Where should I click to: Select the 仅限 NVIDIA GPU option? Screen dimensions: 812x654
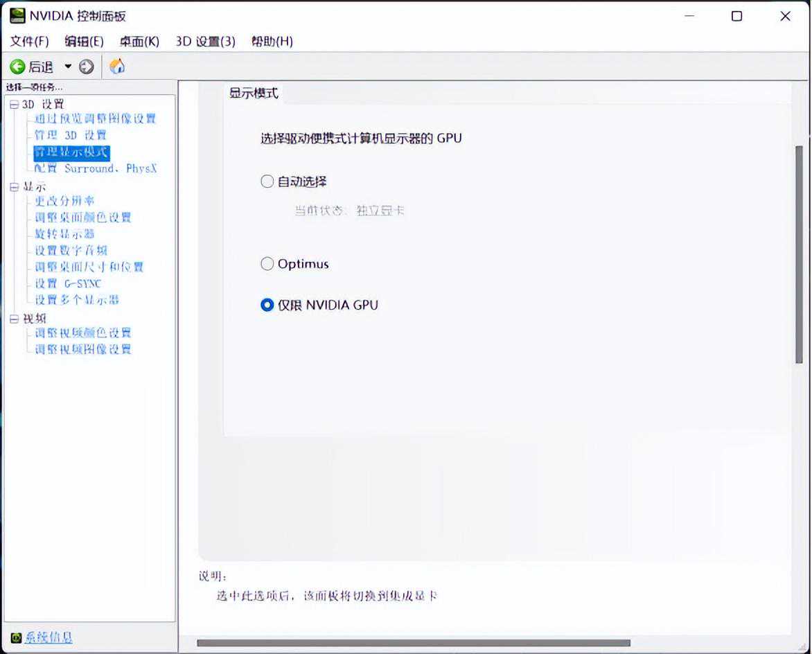coord(267,305)
